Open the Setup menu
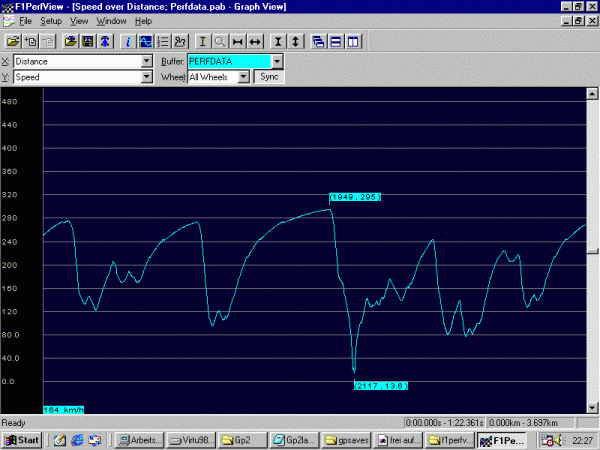This screenshot has height=450, width=600. point(50,21)
